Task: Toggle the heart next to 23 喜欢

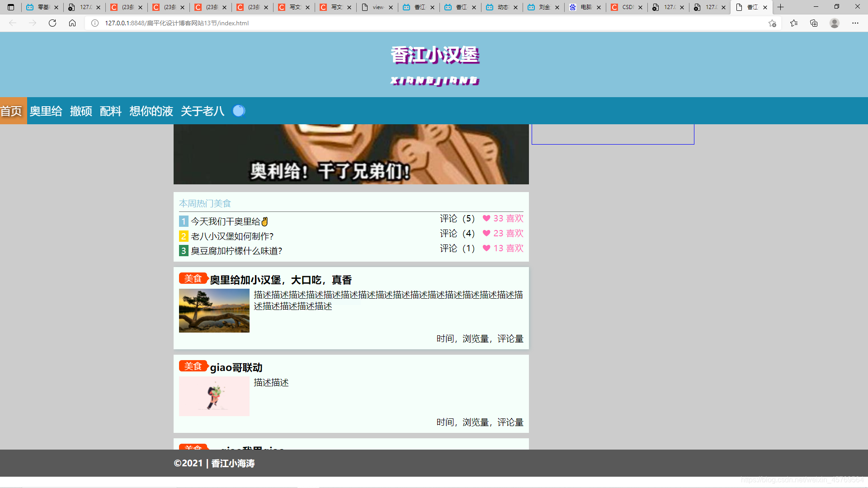Action: click(486, 233)
